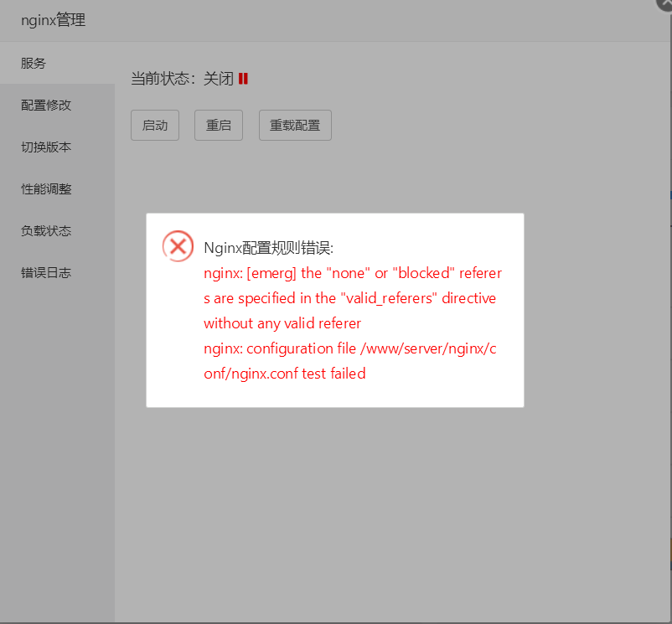
Task: Switch to 配置修改 tab
Action: click(57, 105)
